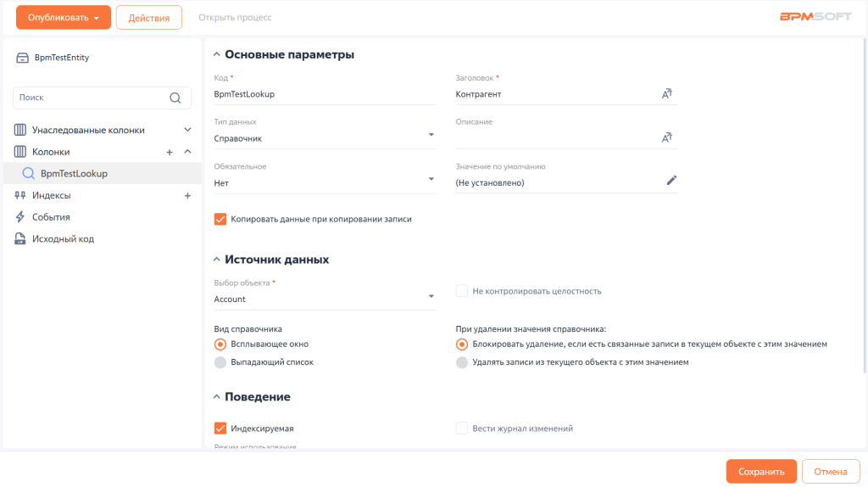Collapse Источник данных section
The width and height of the screenshot is (868, 487).
click(x=216, y=260)
